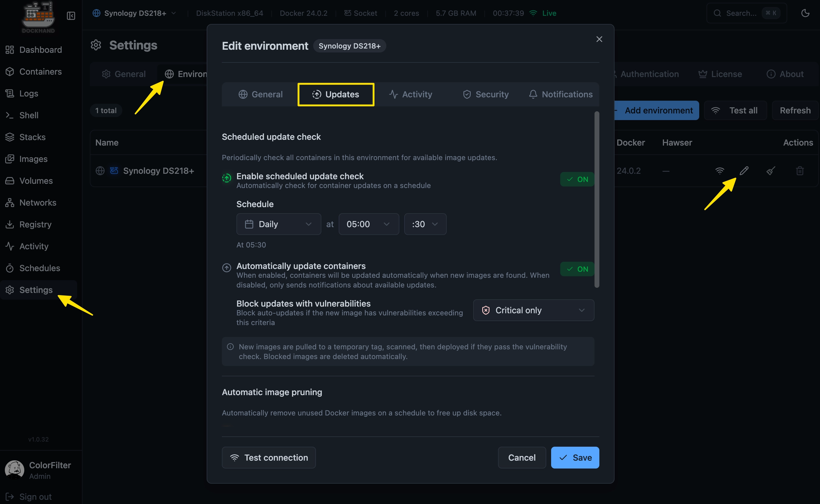Screen dimensions: 820x504
Task: Click the wifi test icon in Synology DS218+ row
Action: [x=720, y=171]
